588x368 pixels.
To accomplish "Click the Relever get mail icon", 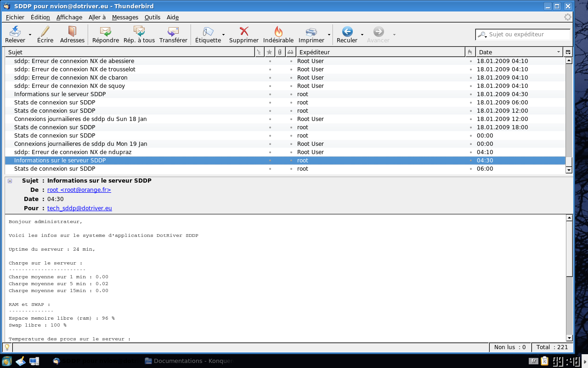I will (15, 32).
